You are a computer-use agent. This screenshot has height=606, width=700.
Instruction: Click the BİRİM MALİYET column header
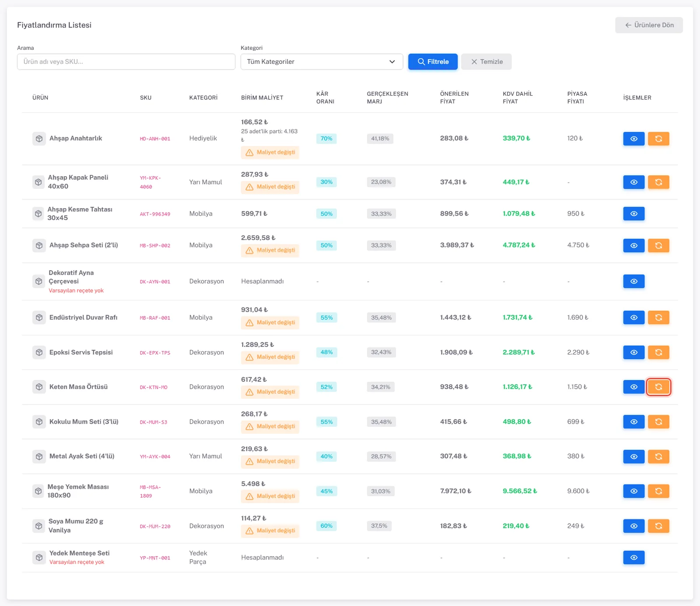[x=262, y=98]
